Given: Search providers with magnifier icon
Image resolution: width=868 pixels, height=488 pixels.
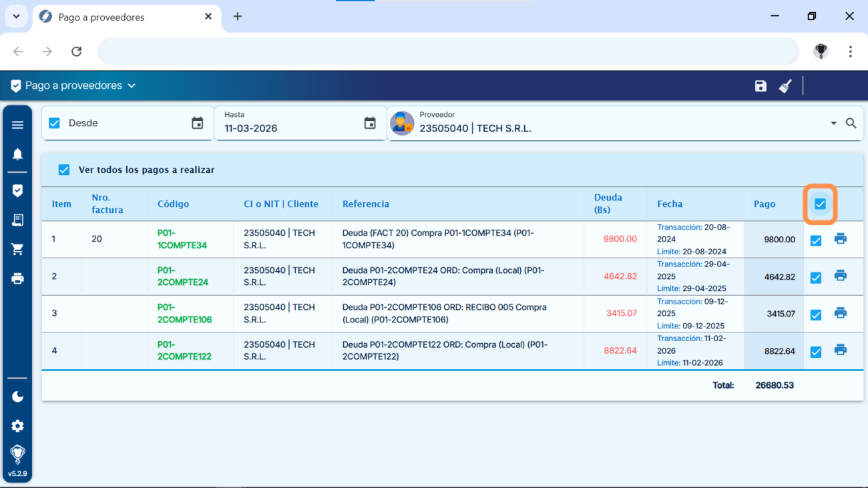Looking at the screenshot, I should point(851,124).
